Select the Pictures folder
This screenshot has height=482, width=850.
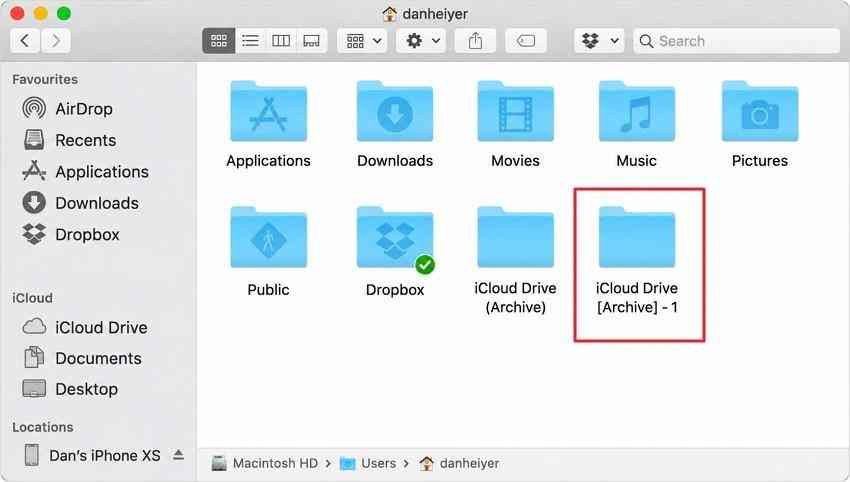tap(759, 124)
